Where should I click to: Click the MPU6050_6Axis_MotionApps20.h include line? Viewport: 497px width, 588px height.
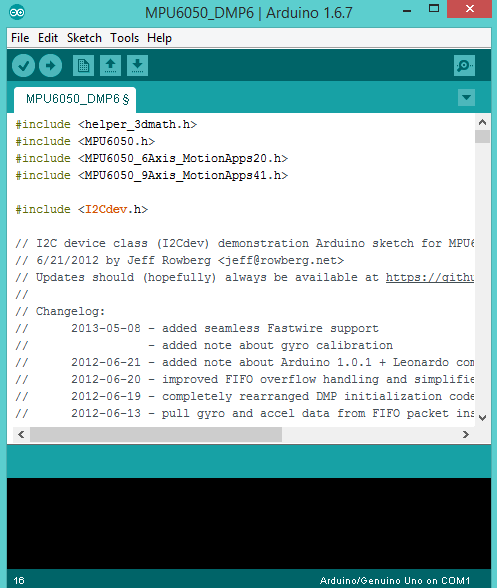pos(152,158)
